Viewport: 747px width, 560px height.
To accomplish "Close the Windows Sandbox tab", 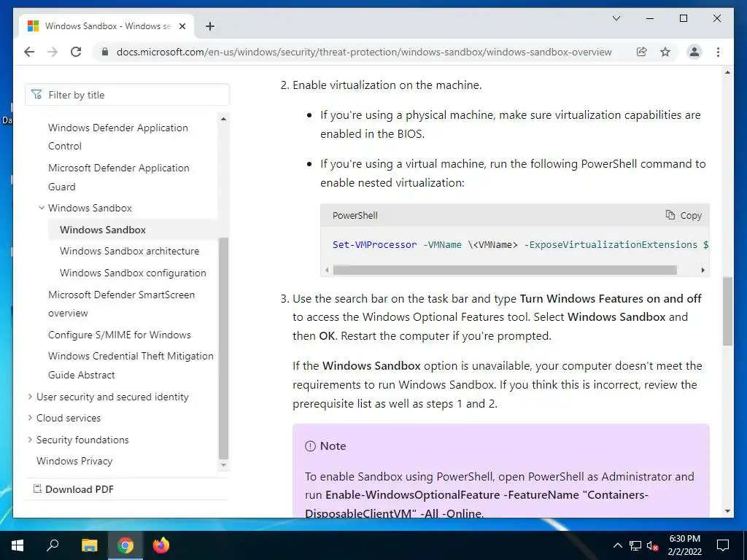I will pos(182,27).
